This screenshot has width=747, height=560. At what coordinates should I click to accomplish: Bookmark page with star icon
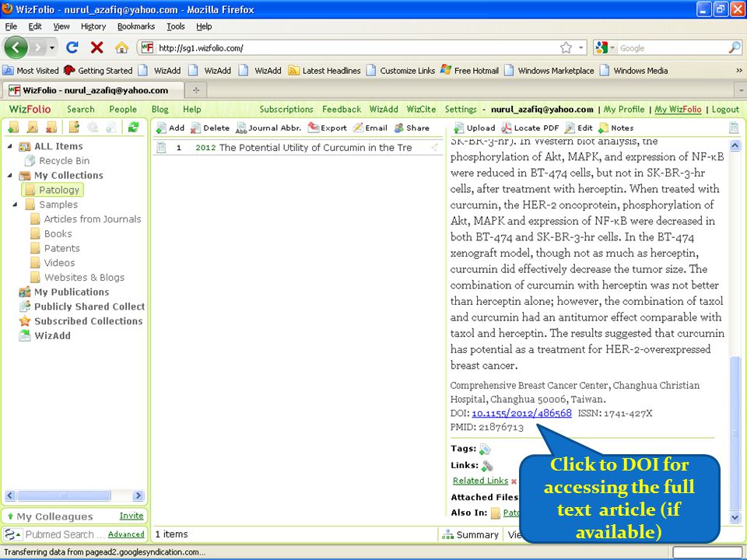(566, 47)
